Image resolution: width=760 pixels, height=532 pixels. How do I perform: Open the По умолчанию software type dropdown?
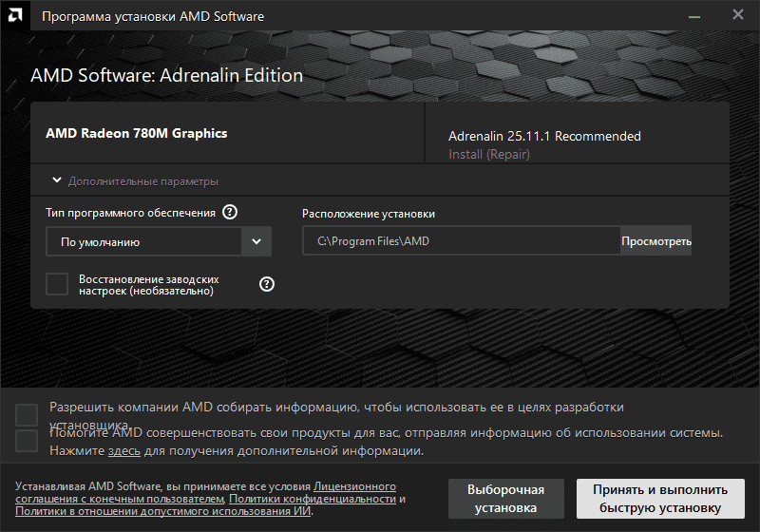(x=159, y=241)
